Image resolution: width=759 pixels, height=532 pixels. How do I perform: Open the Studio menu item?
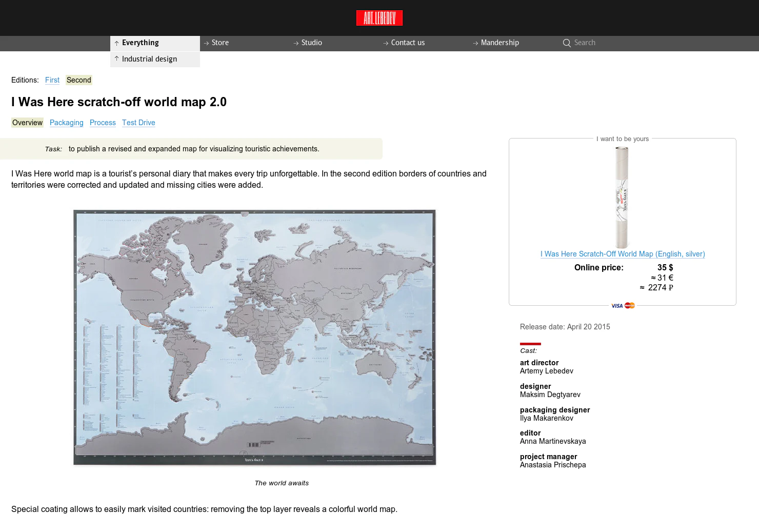tap(311, 43)
